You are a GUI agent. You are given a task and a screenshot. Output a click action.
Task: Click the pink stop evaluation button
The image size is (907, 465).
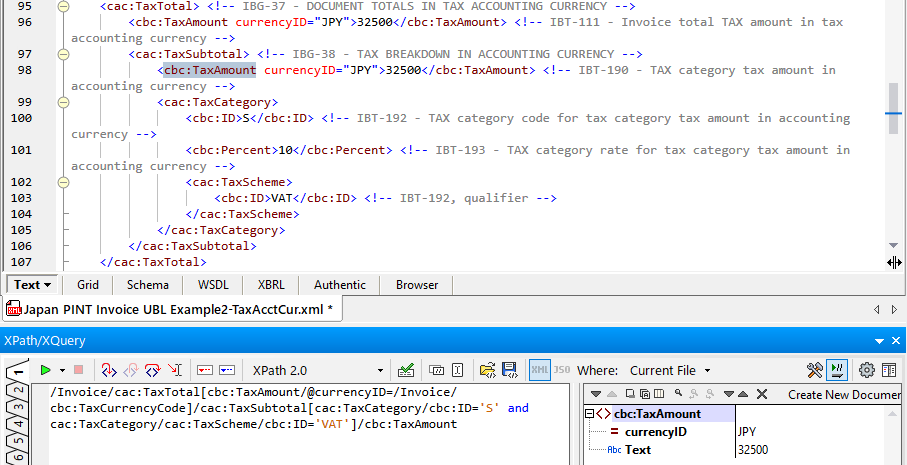[79, 370]
